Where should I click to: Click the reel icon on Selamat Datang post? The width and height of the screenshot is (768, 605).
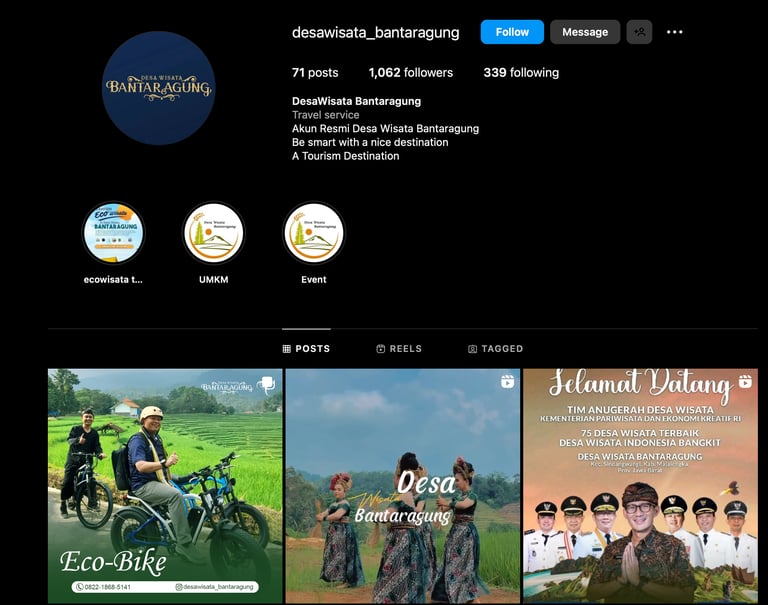[x=745, y=381]
